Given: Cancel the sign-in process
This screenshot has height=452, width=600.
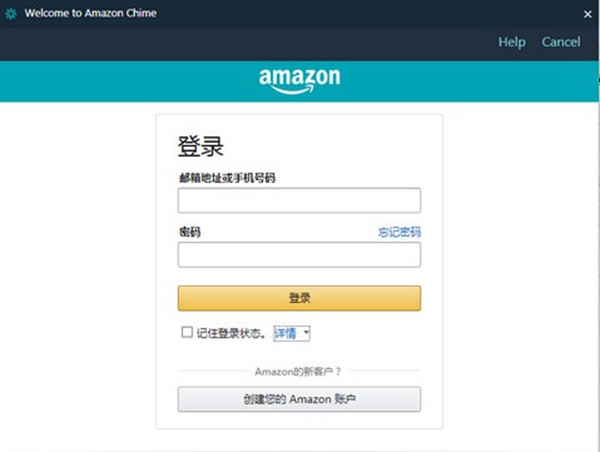Looking at the screenshot, I should point(561,42).
